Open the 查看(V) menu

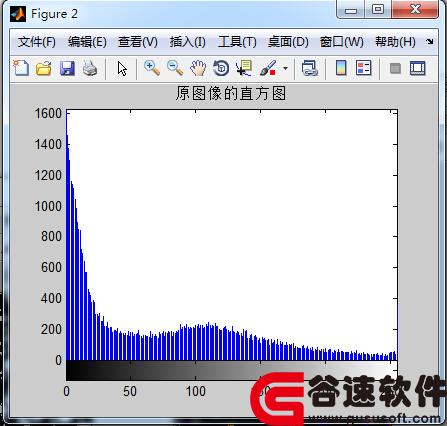coord(138,42)
